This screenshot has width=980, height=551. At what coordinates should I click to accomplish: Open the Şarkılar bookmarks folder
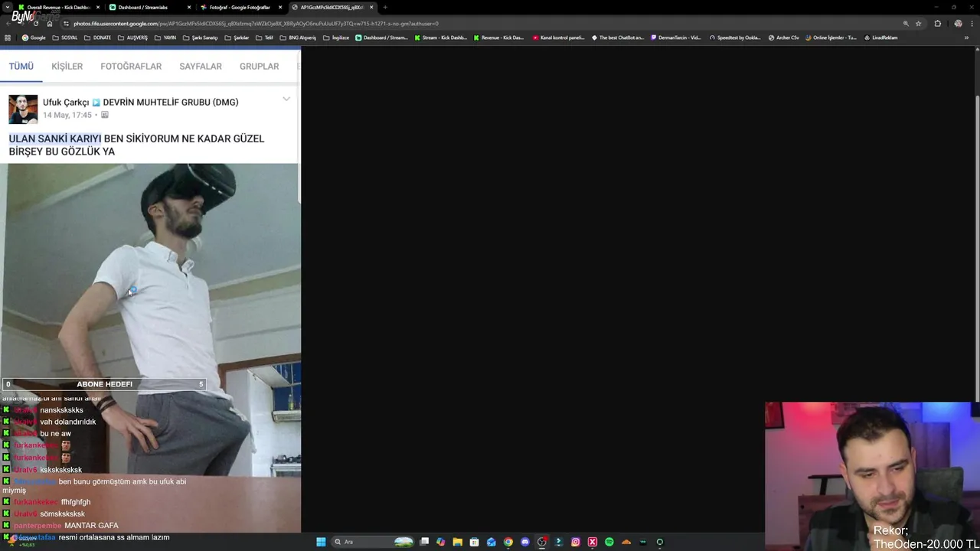pyautogui.click(x=237, y=37)
